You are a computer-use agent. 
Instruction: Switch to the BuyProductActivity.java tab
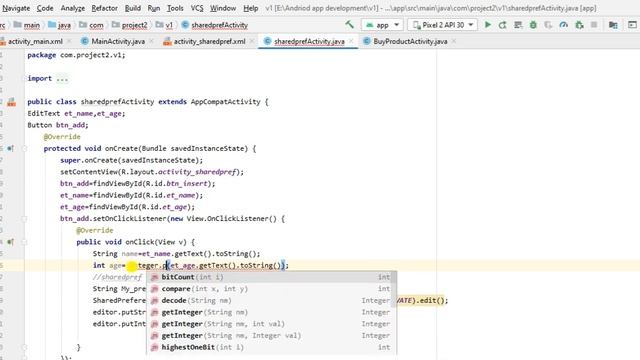pos(410,41)
